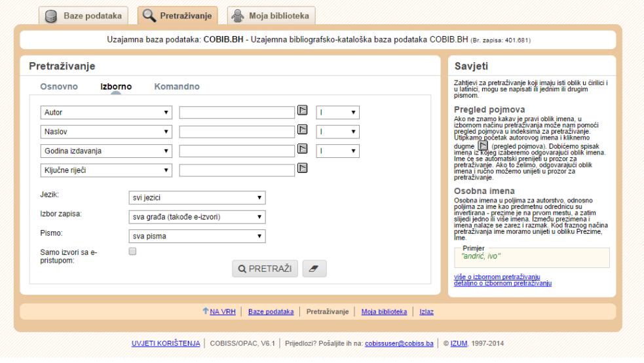This screenshot has height=363, width=644.
Task: Click the NA VRH link
Action: point(223,312)
